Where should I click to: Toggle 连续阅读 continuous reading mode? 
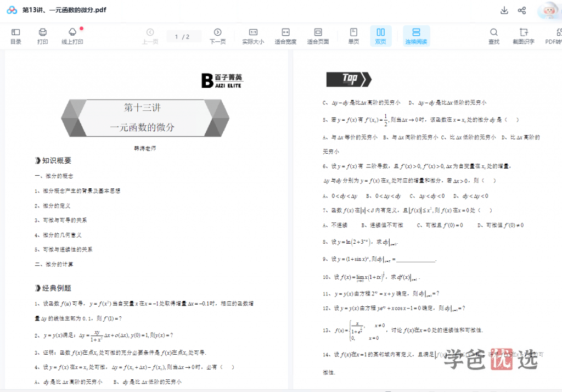416,36
